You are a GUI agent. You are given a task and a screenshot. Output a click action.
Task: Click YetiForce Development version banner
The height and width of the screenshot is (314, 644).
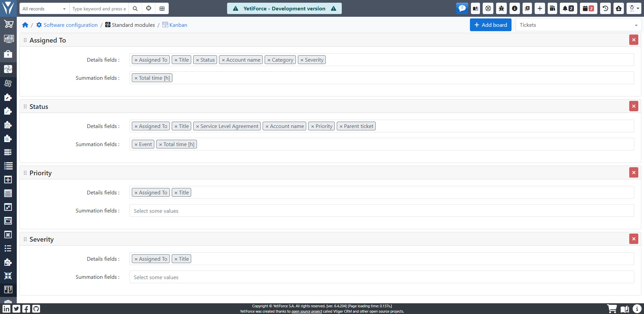click(284, 8)
